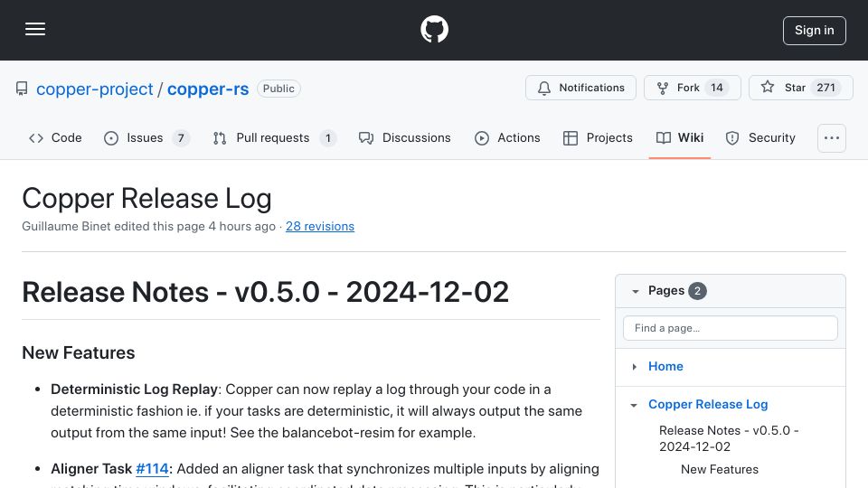The image size is (868, 488).
Task: Open the Actions tab
Action: tap(507, 137)
